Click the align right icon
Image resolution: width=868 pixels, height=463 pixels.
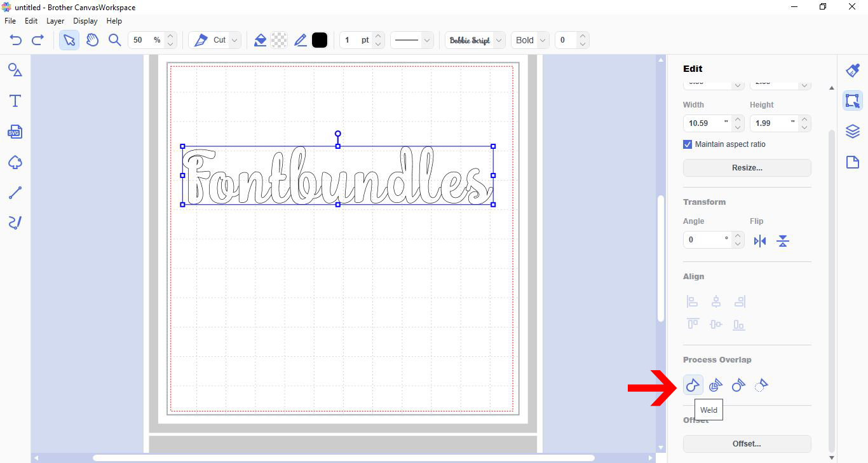coord(739,301)
